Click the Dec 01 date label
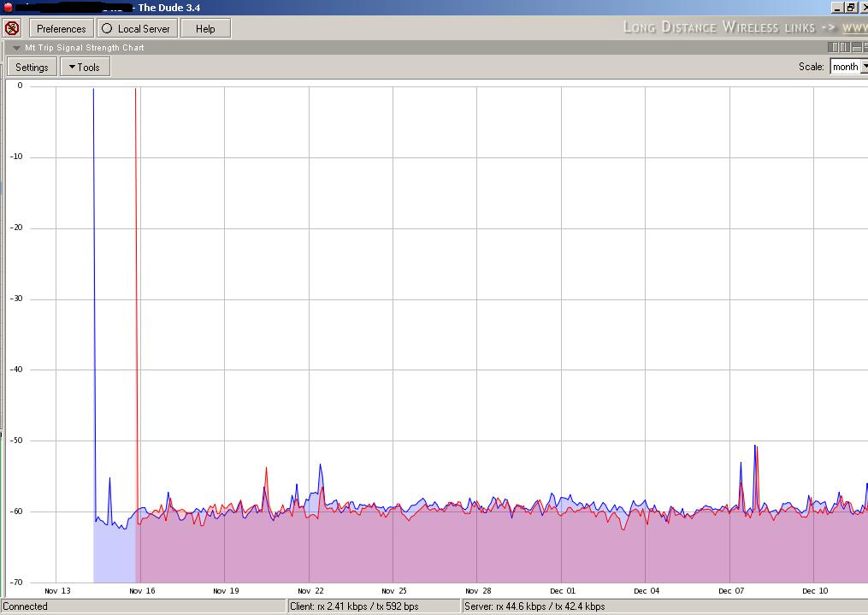The height and width of the screenshot is (615, 868). pyautogui.click(x=563, y=591)
